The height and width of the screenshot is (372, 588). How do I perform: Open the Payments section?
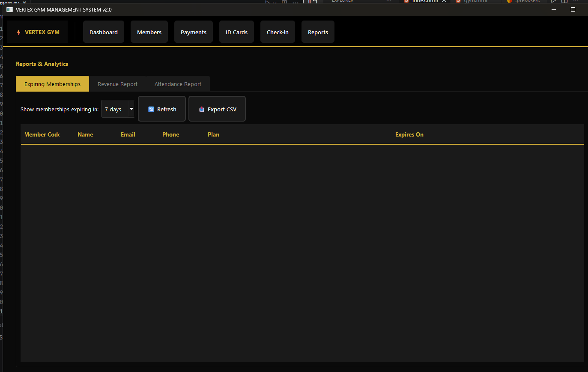tap(193, 32)
